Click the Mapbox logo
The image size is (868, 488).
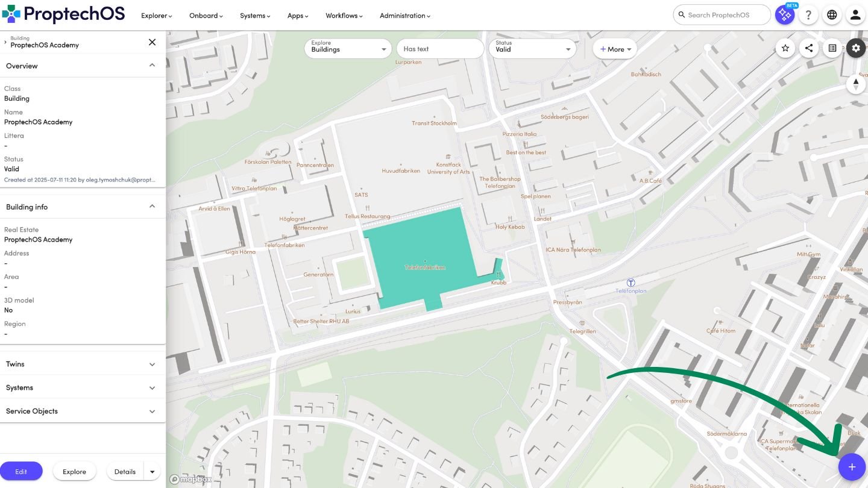[190, 480]
